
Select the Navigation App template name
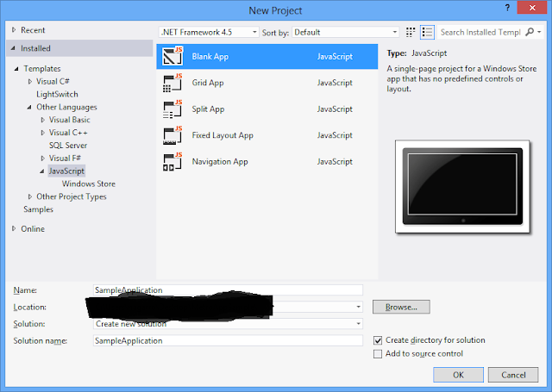[220, 162]
